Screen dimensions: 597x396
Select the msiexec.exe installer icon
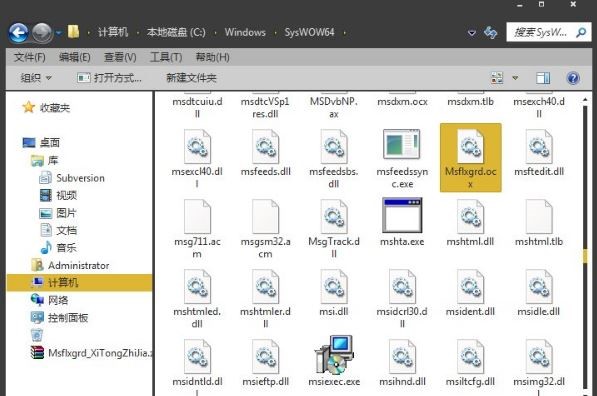coord(334,355)
